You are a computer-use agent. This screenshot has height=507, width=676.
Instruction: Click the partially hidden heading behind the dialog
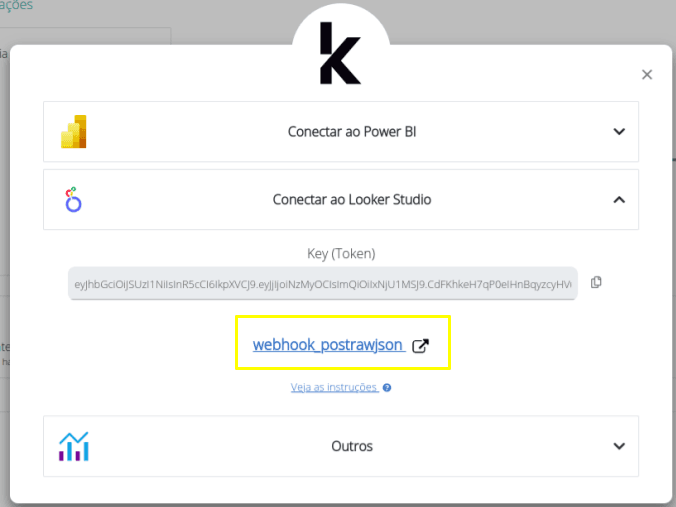(16, 6)
